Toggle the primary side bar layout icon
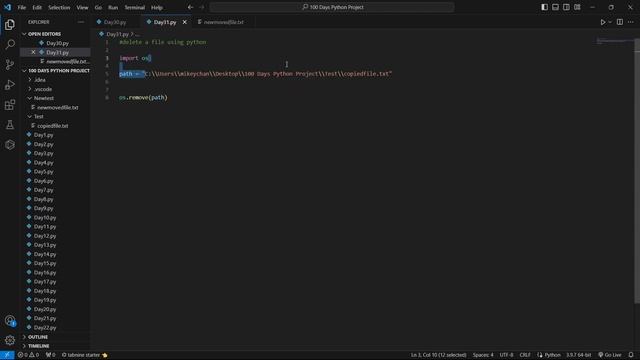640x360 pixels. [544, 7]
